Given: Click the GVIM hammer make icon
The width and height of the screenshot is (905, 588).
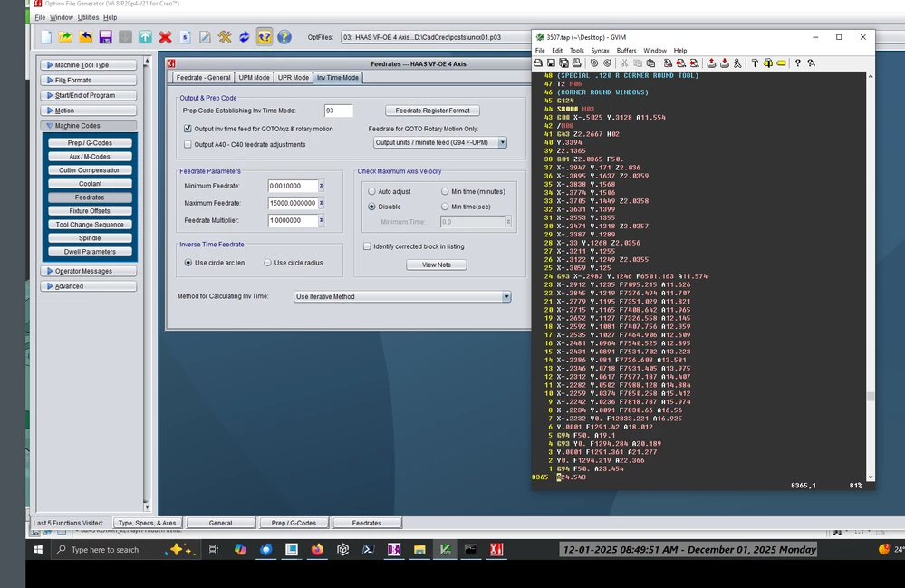Looking at the screenshot, I should tap(755, 63).
